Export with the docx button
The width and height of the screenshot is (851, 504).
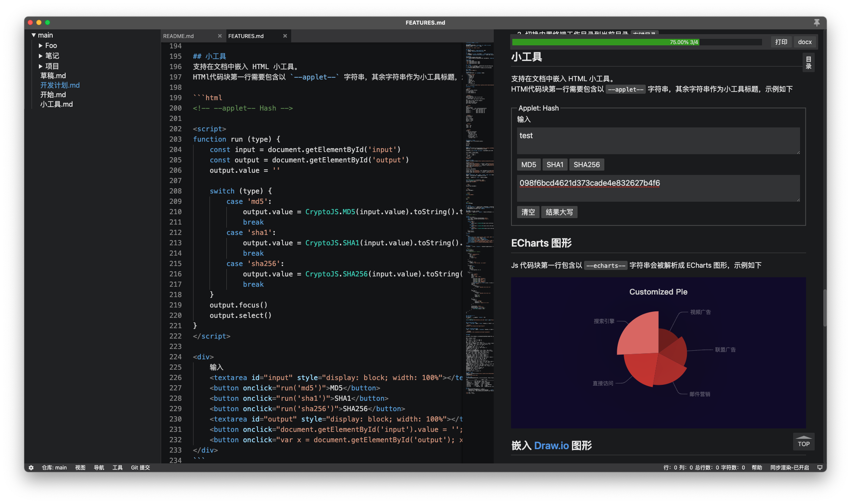(805, 42)
